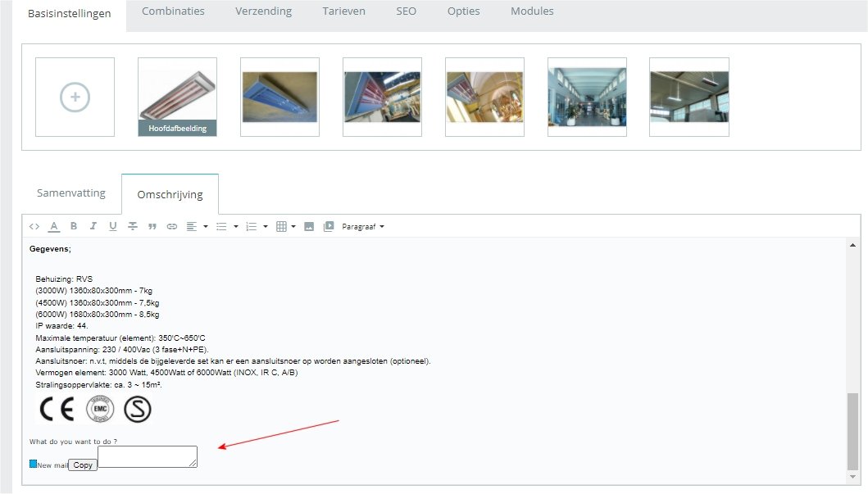Open the Opties tab
Image resolution: width=868 pixels, height=494 pixels.
(464, 11)
